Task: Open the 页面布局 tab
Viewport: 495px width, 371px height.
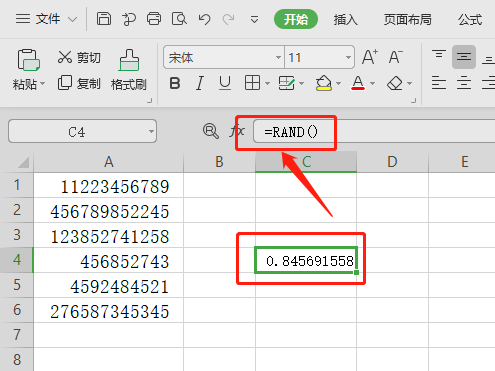Action: point(407,19)
